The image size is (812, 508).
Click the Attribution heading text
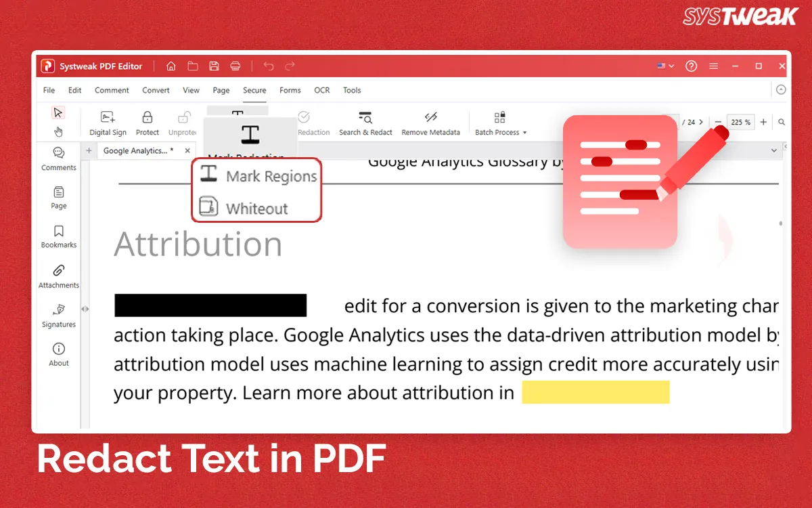tap(198, 244)
